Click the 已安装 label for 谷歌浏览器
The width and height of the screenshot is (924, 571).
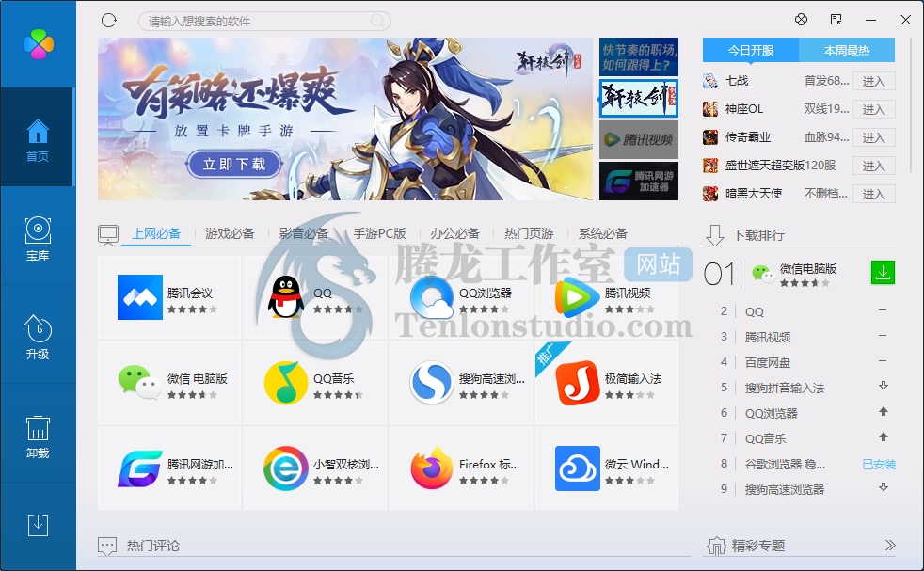point(879,465)
